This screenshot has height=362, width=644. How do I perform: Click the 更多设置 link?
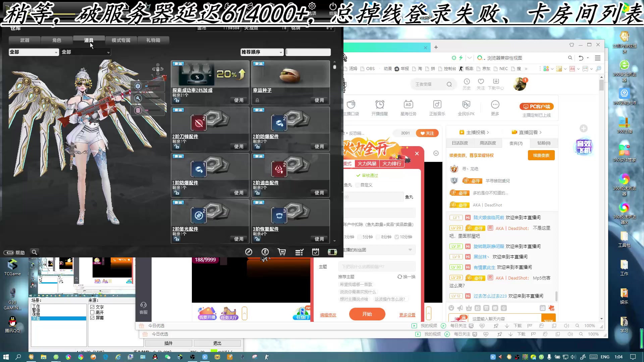coord(407,315)
